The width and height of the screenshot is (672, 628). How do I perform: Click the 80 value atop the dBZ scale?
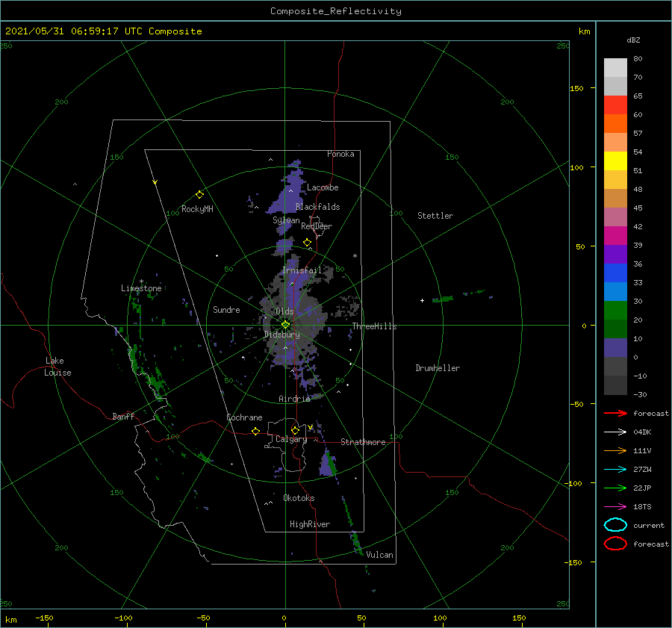click(x=638, y=58)
